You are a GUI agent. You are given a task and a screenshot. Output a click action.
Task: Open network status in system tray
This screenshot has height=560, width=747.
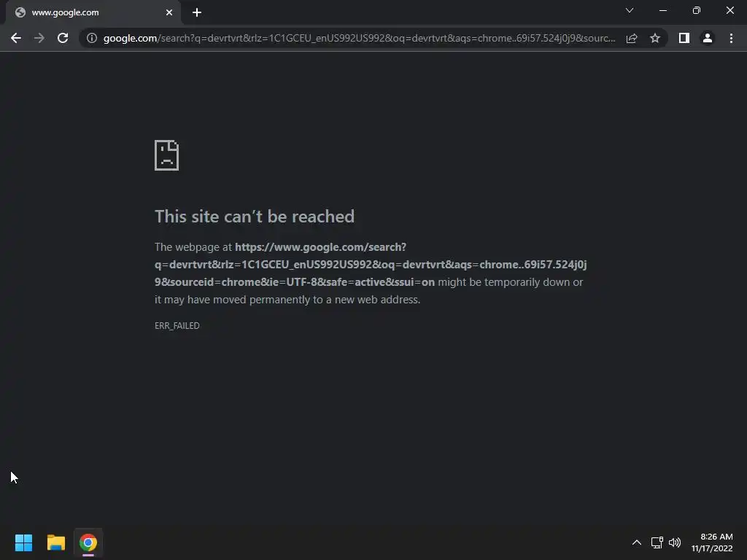click(657, 542)
